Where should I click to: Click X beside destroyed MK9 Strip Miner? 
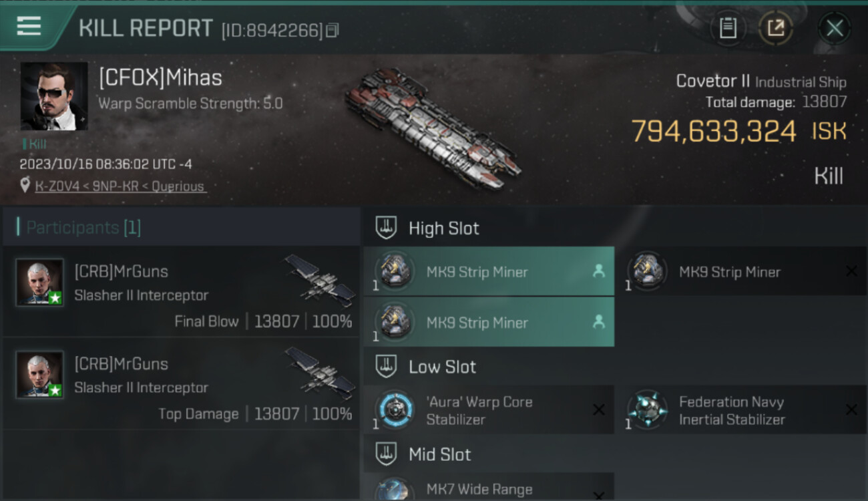(x=851, y=271)
